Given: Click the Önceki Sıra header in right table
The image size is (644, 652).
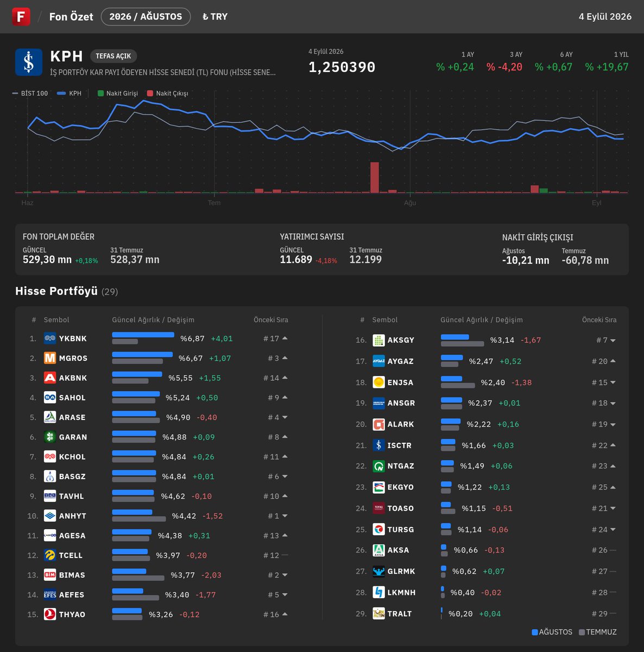Looking at the screenshot, I should click(x=599, y=320).
